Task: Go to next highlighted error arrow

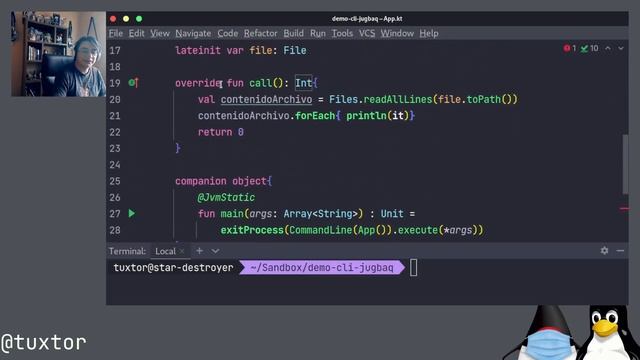Action: point(621,48)
